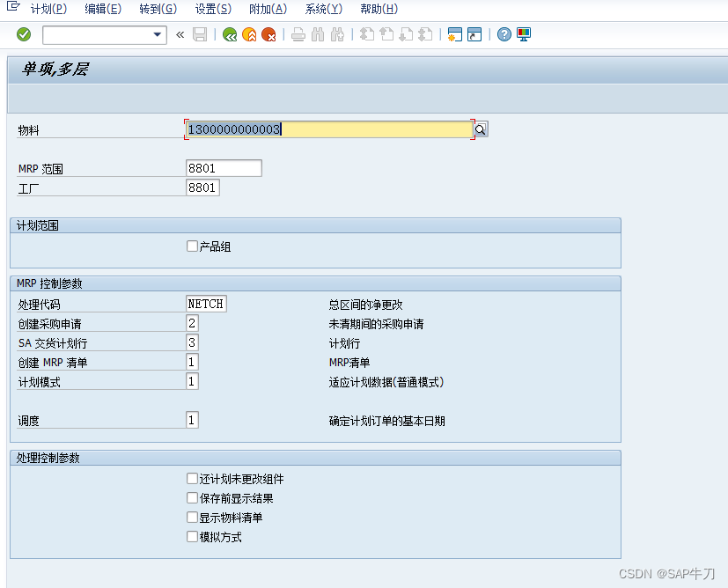The height and width of the screenshot is (588, 728).
Task: Click the red Cancel icon
Action: (x=268, y=34)
